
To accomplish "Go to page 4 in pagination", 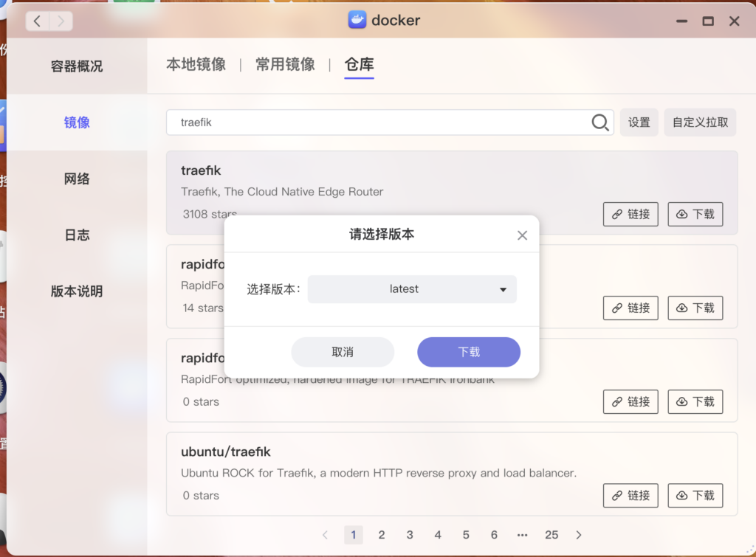I will pos(438,535).
